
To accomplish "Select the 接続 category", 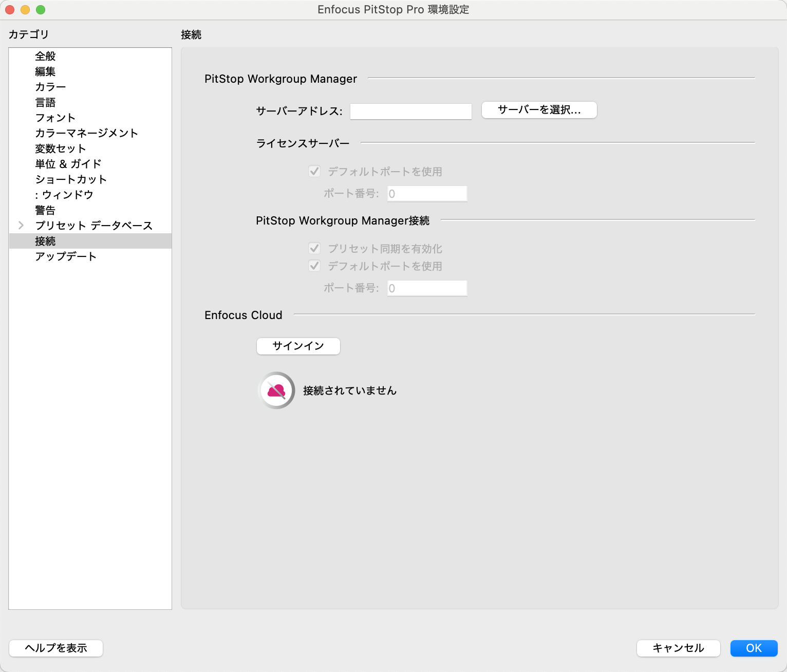I will pos(90,241).
